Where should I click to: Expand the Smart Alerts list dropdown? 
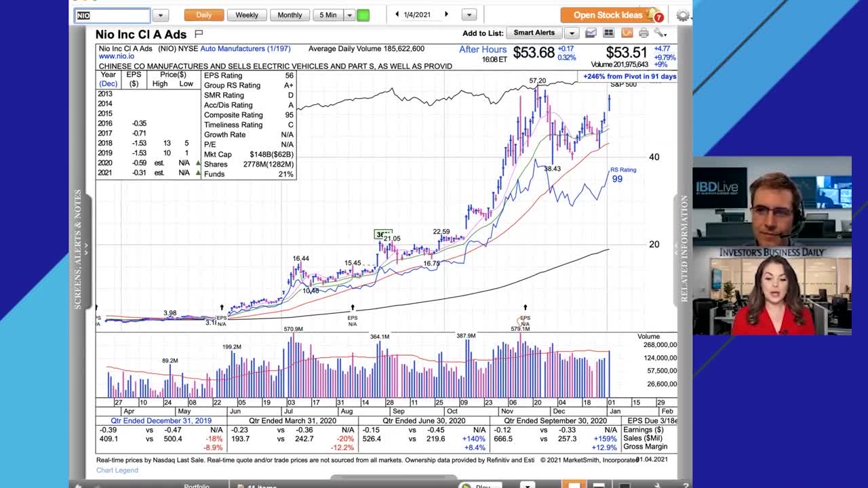[x=571, y=33]
